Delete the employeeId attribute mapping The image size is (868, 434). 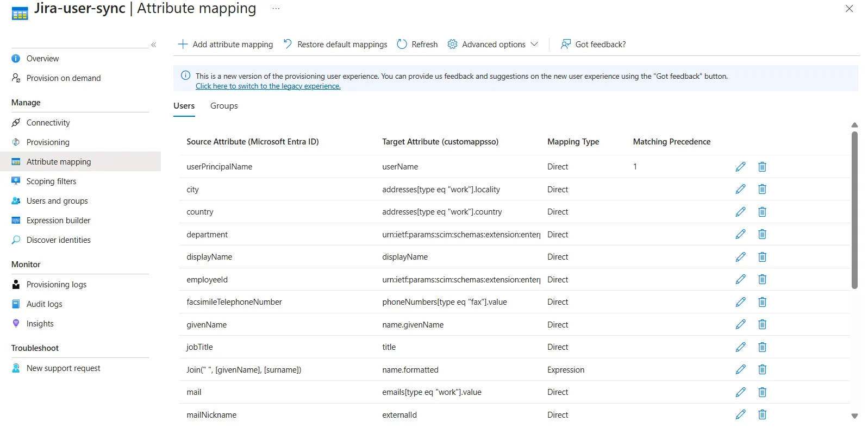pos(762,279)
